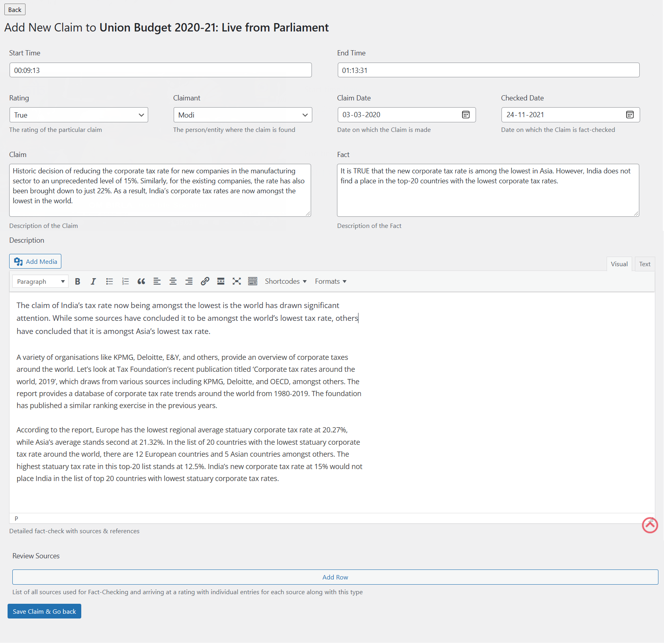The height and width of the screenshot is (644, 664).
Task: Align text center
Action: (173, 281)
